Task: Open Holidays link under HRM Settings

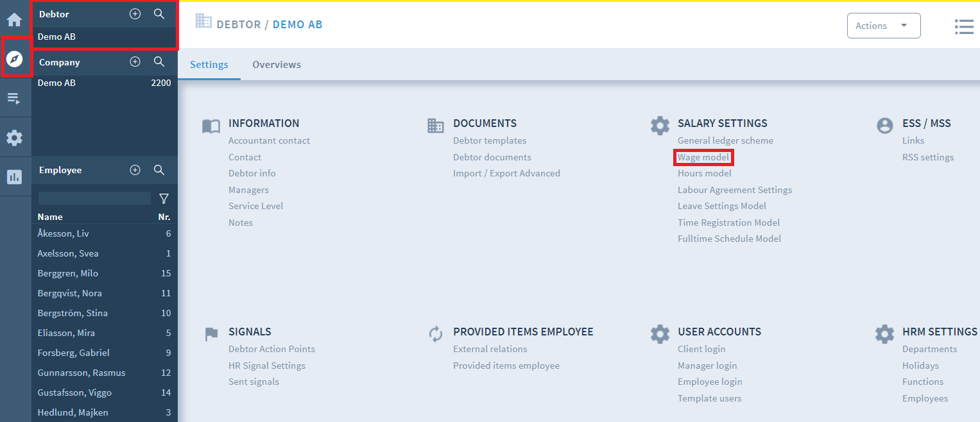Action: click(920, 366)
